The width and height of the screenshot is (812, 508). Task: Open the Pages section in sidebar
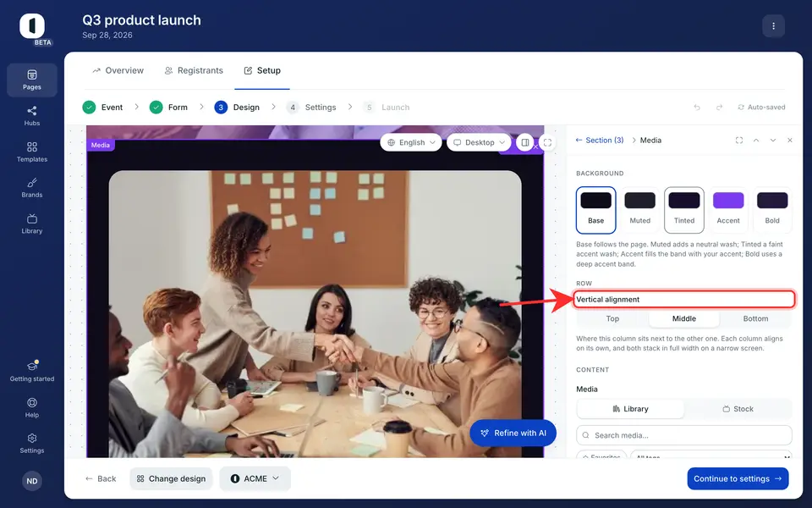click(x=32, y=80)
